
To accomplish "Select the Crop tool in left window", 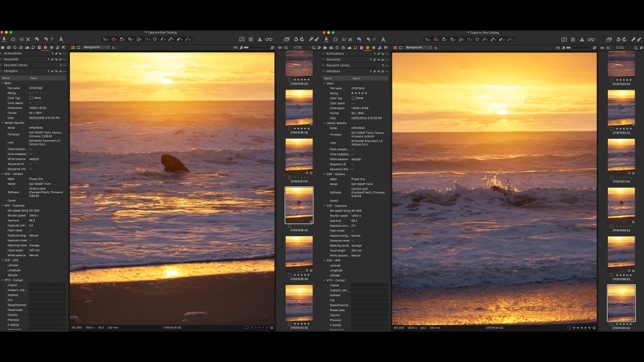I will point(130,40).
